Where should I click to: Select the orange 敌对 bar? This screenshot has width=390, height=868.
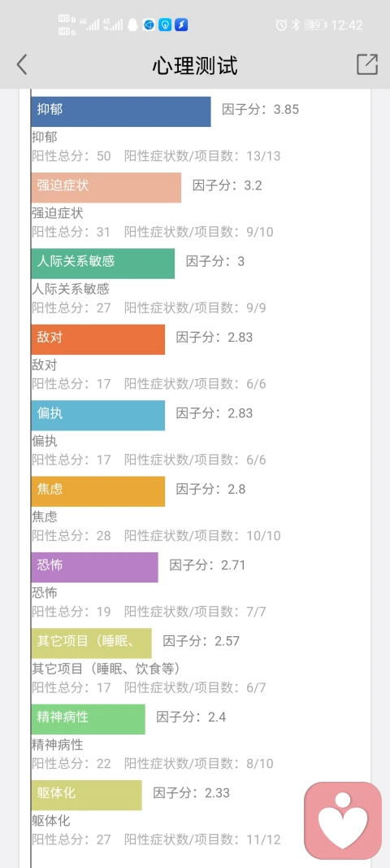click(x=98, y=339)
